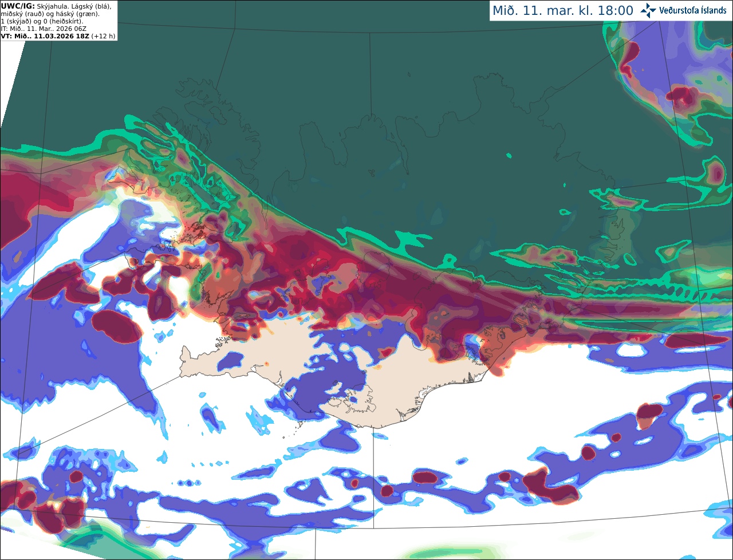Image resolution: width=733 pixels, height=560 pixels.
Task: Click the 'IT: Mið.. 11. Mar.. 2026 06Z' line
Action: pos(44,28)
